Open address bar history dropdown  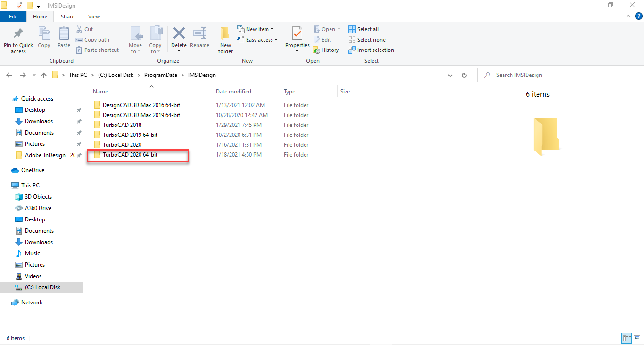pos(451,75)
